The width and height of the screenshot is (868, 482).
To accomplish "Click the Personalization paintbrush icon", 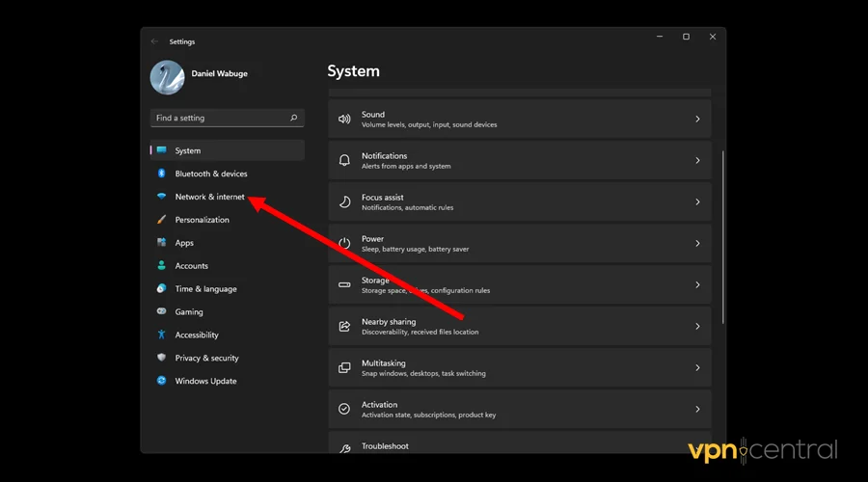I will coord(161,220).
